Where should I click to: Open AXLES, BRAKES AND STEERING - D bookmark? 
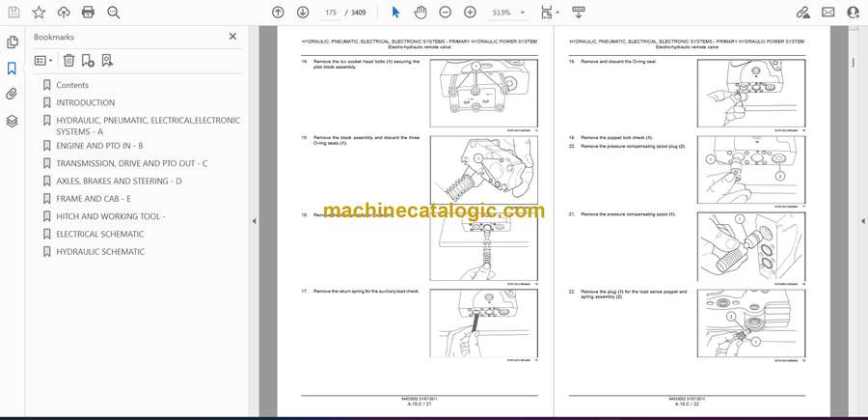click(x=119, y=181)
